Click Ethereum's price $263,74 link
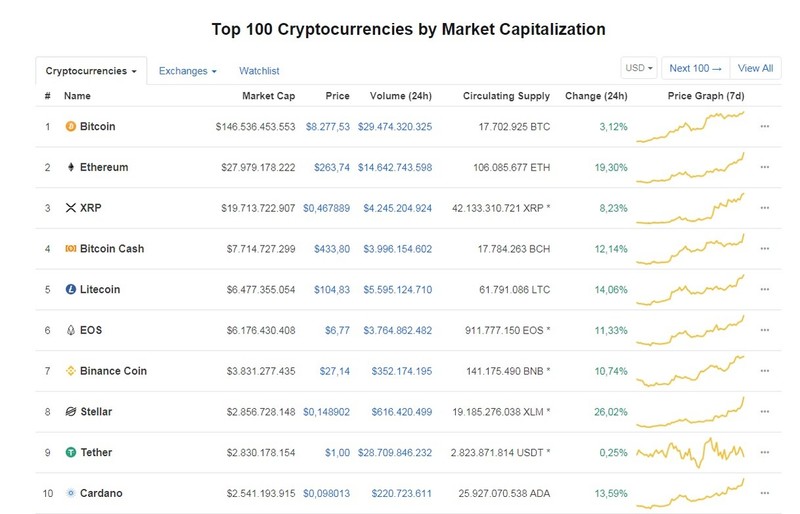 332,167
